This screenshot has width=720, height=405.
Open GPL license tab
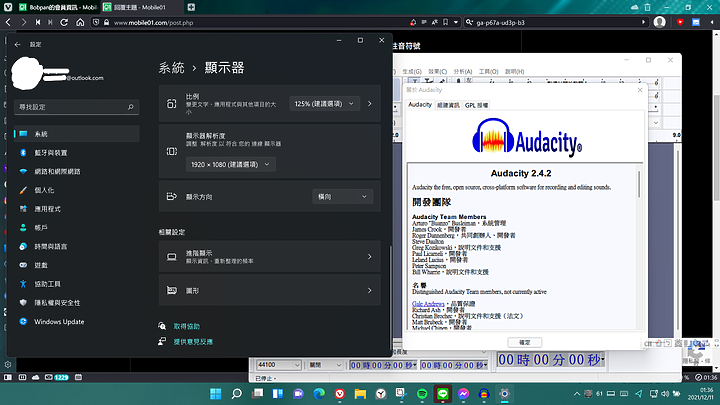pos(476,105)
